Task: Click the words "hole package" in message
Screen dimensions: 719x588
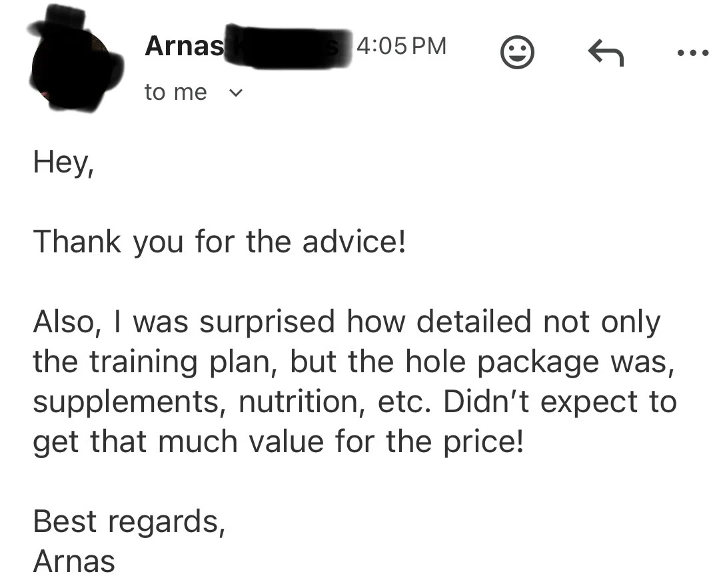Action: tap(502, 362)
